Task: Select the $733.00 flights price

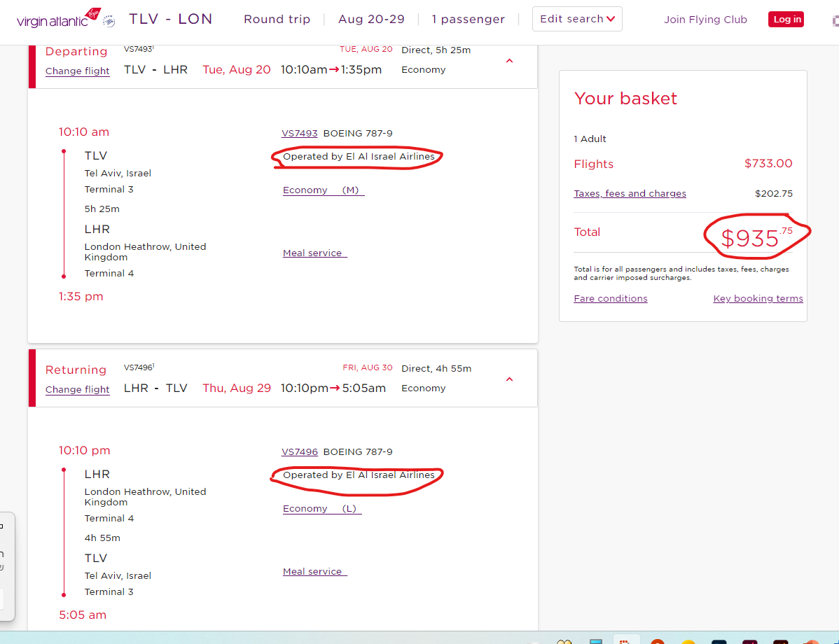Action: tap(768, 164)
